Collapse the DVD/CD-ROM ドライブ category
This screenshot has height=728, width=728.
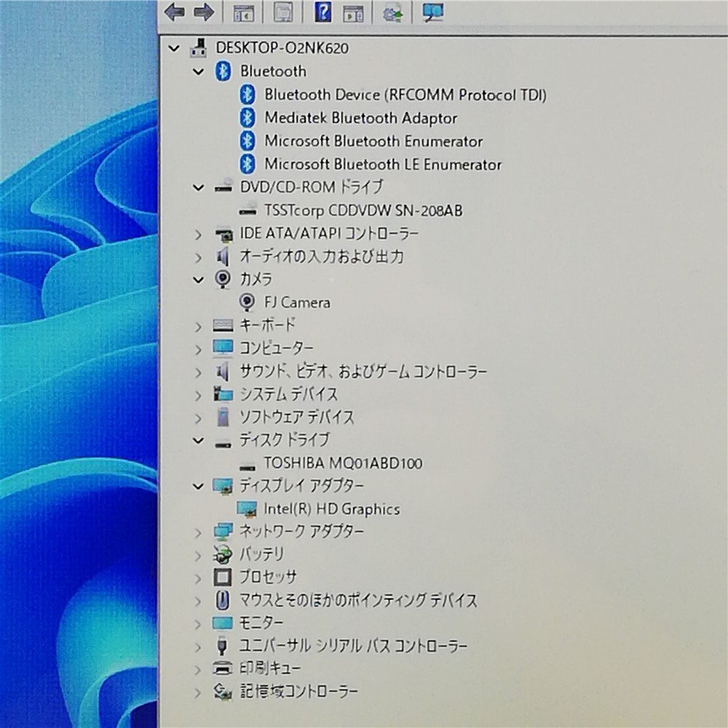[198, 188]
